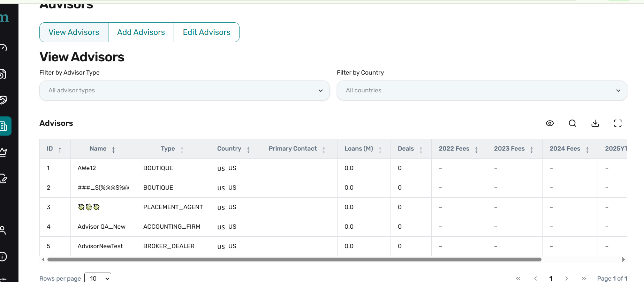This screenshot has height=282, width=644.
Task: Download the advisors table data
Action: (595, 123)
